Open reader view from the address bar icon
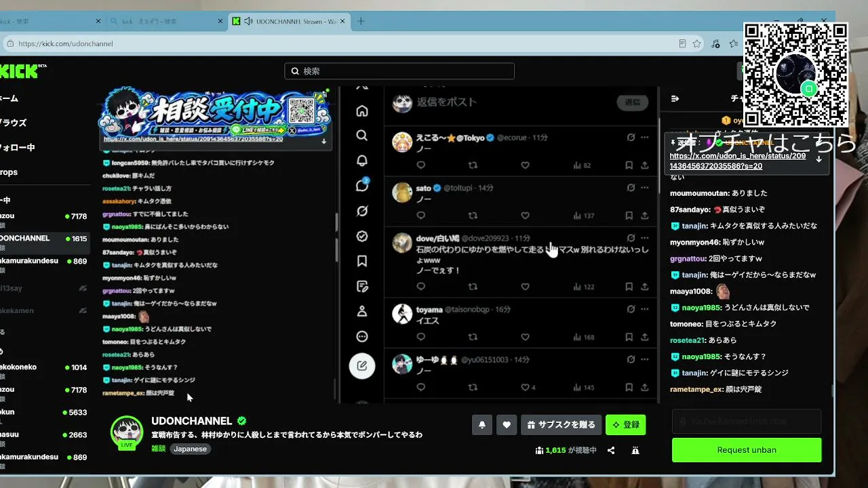This screenshot has height=488, width=868. coord(682,43)
